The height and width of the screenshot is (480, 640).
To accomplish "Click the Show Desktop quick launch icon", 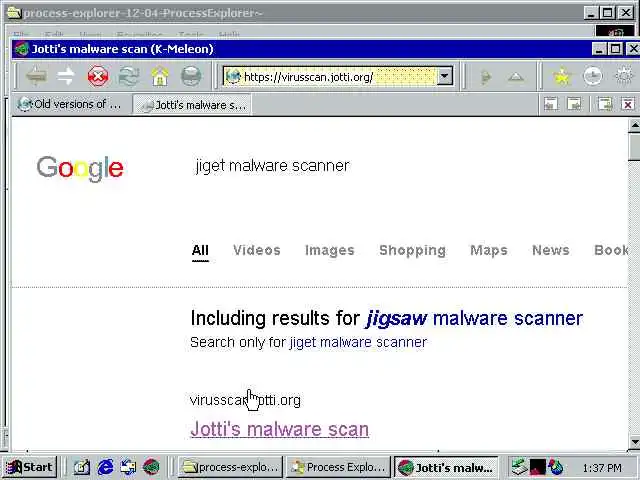I will (82, 467).
